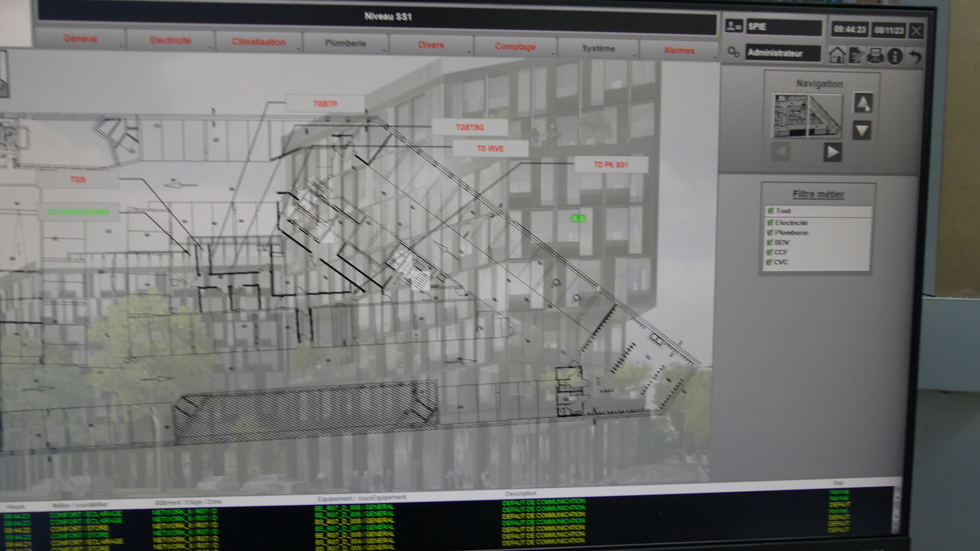This screenshot has height=551, width=980.
Task: Click the printer icon
Action: tap(875, 56)
